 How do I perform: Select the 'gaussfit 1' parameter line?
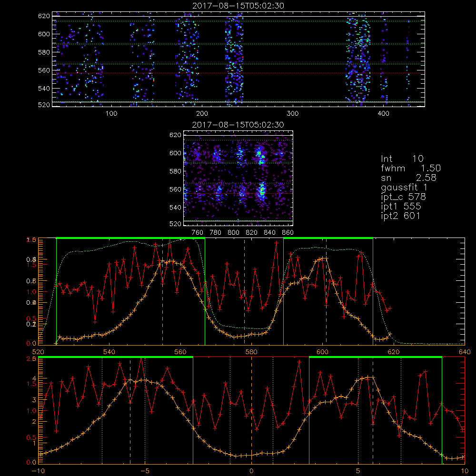click(404, 187)
